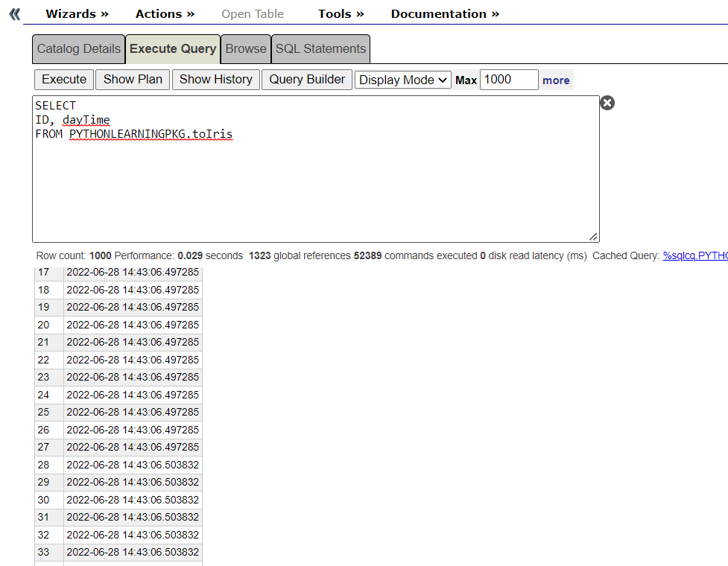Clear the query with the X icon
Screen dimensions: 728x566
pyautogui.click(x=607, y=103)
